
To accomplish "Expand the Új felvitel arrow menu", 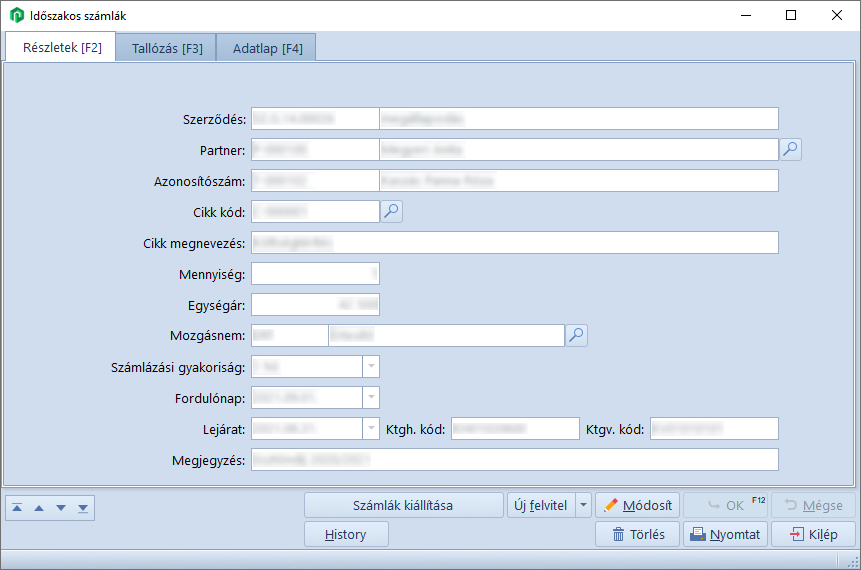I will pyautogui.click(x=584, y=505).
